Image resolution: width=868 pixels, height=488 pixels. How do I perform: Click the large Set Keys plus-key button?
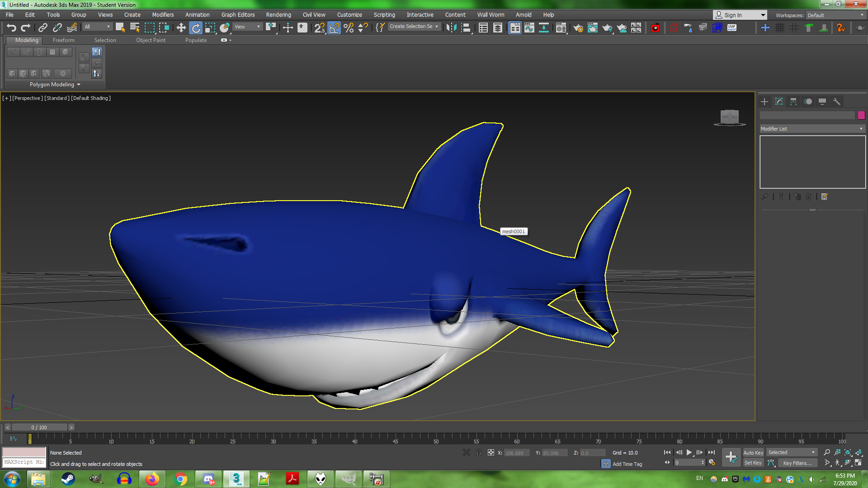(731, 457)
